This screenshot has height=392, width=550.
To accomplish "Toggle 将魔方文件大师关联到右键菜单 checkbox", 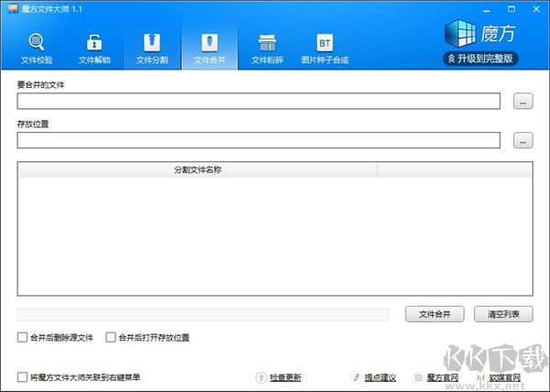I will pos(22,377).
